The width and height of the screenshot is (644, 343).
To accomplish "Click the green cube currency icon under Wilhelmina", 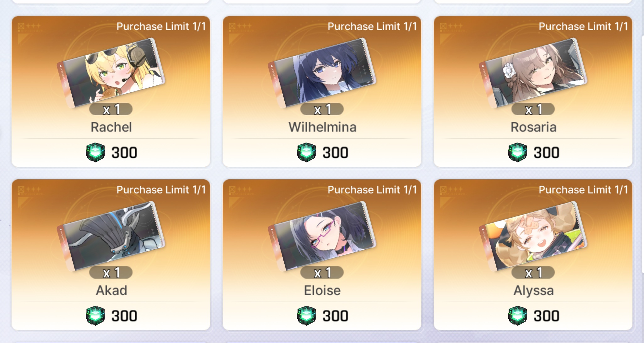I will 306,153.
